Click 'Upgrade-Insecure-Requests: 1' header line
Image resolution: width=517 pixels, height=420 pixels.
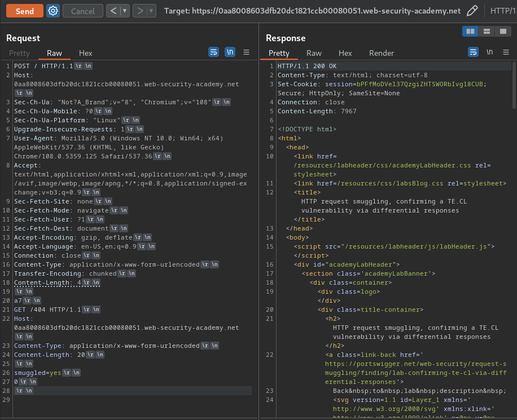pyautogui.click(x=69, y=129)
